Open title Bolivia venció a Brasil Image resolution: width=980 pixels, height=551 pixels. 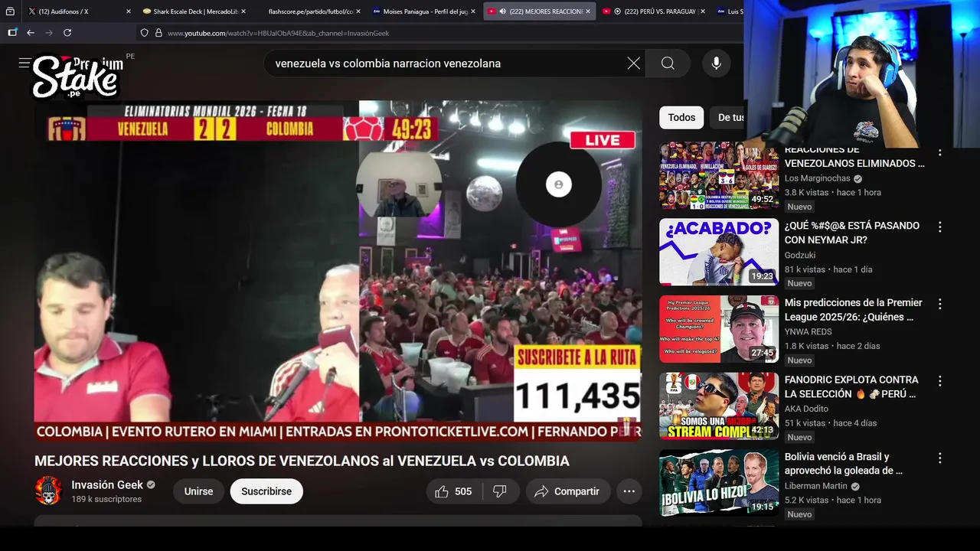coord(844,464)
